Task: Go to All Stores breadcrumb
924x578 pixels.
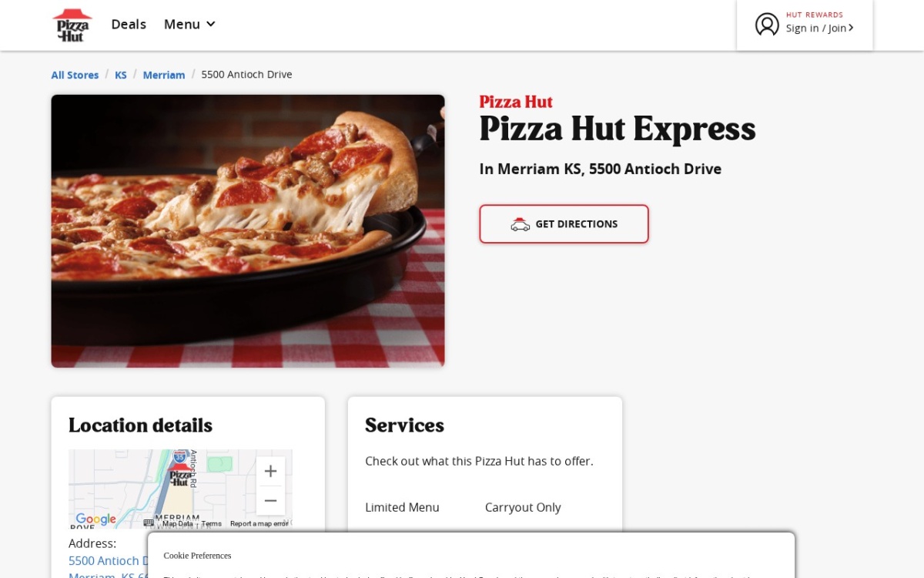Action: tap(75, 75)
